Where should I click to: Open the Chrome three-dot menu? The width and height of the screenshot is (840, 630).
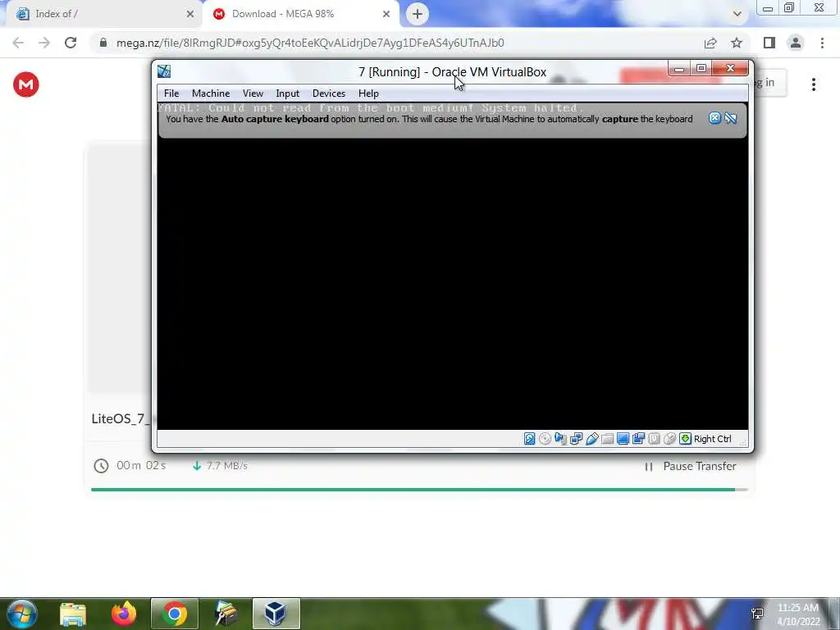[822, 43]
